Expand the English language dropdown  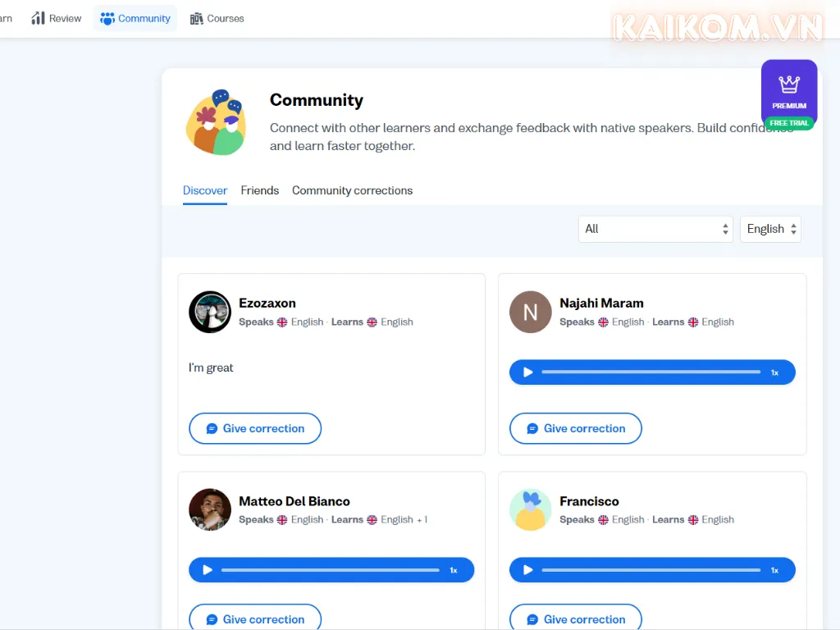[x=770, y=229]
